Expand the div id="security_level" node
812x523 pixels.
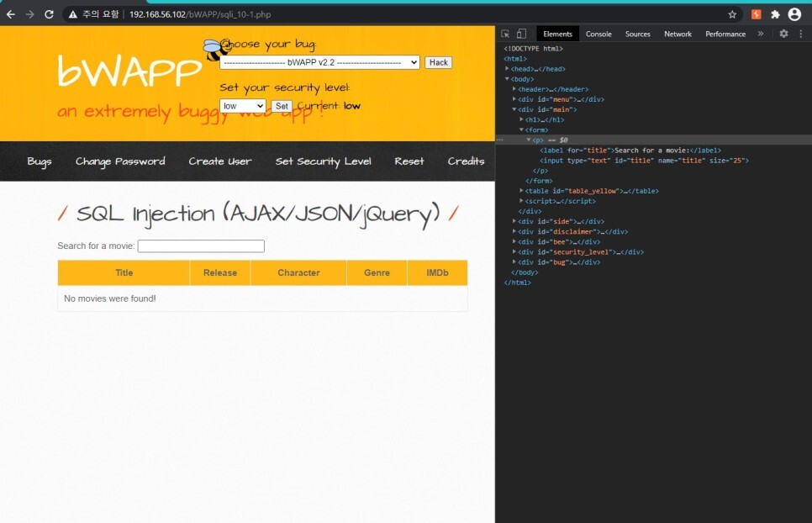514,251
